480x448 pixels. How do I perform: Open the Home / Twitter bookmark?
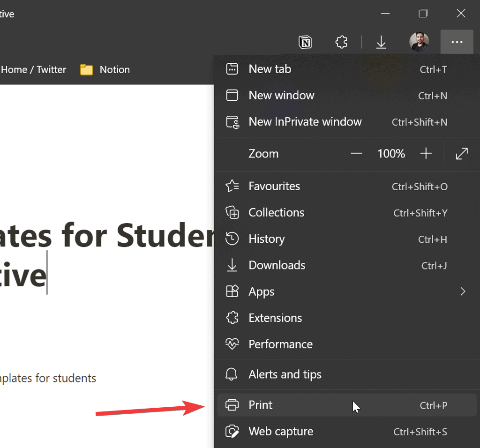(33, 70)
